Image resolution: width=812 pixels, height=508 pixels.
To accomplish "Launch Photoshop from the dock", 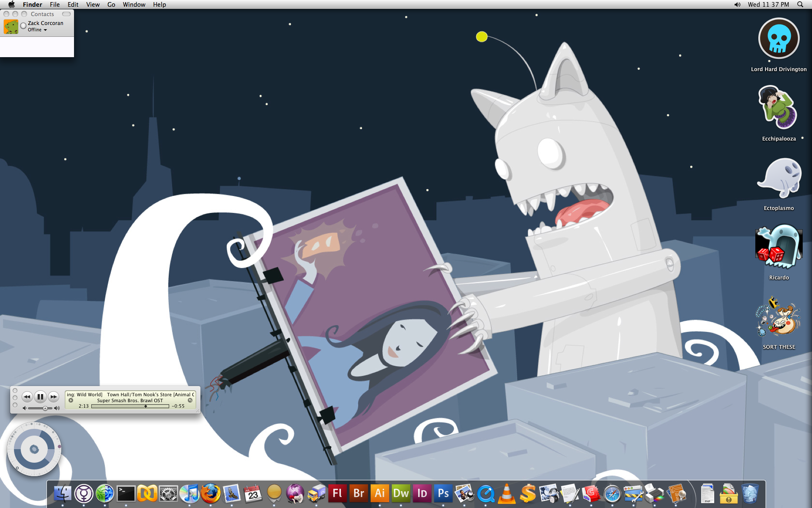I will click(443, 493).
